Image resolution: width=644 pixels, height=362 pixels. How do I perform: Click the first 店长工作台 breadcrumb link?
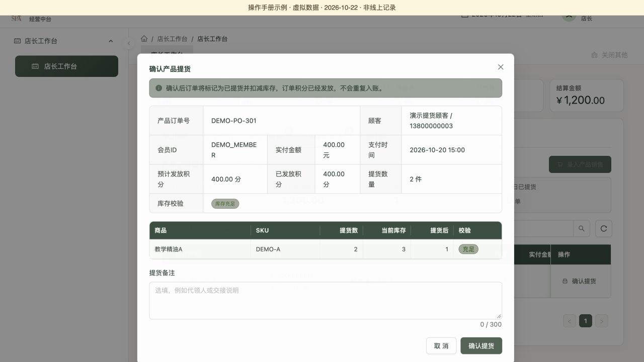pyautogui.click(x=172, y=39)
